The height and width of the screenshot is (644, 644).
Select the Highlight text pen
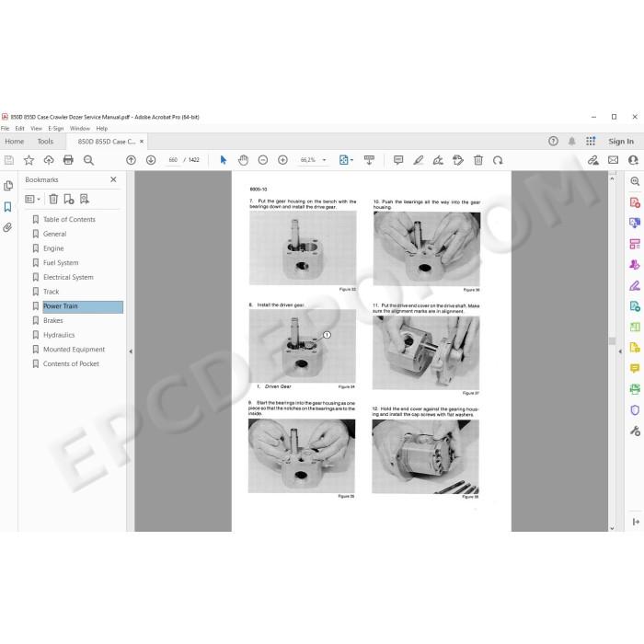418,160
